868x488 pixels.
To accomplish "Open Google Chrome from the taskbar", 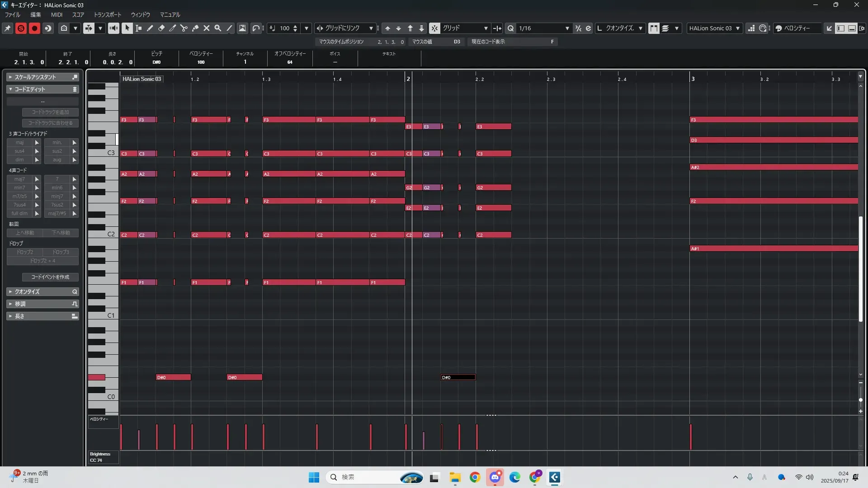I will tap(475, 477).
